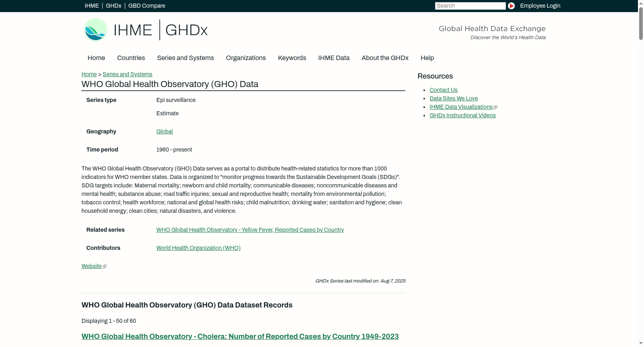Open the Cholera Reported Cases 1949-2023 record

[240, 337]
